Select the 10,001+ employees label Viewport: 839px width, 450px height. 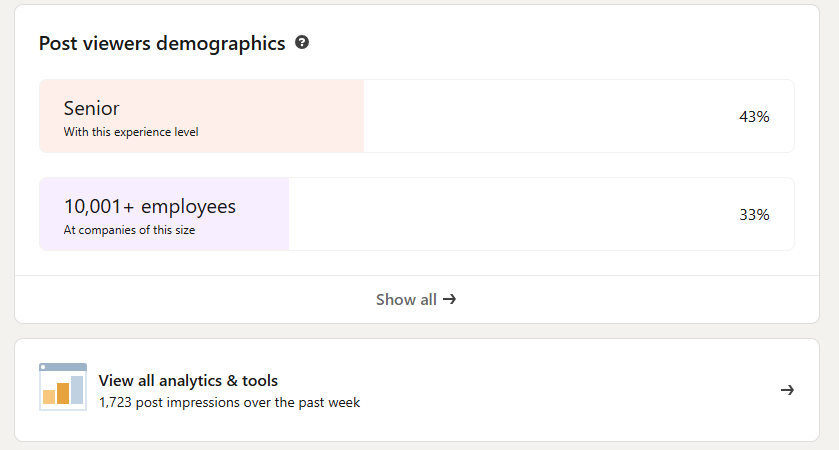point(150,207)
